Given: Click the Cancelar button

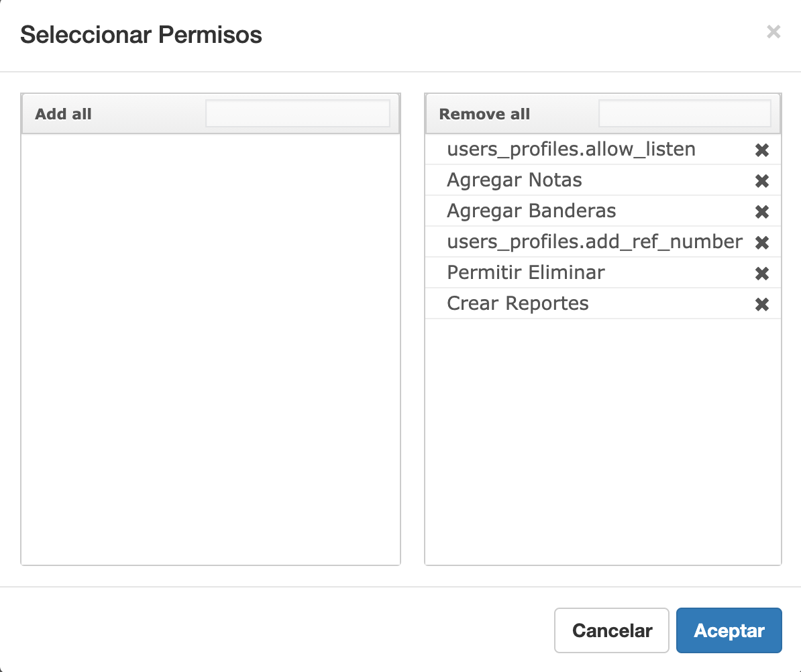Looking at the screenshot, I should point(611,630).
